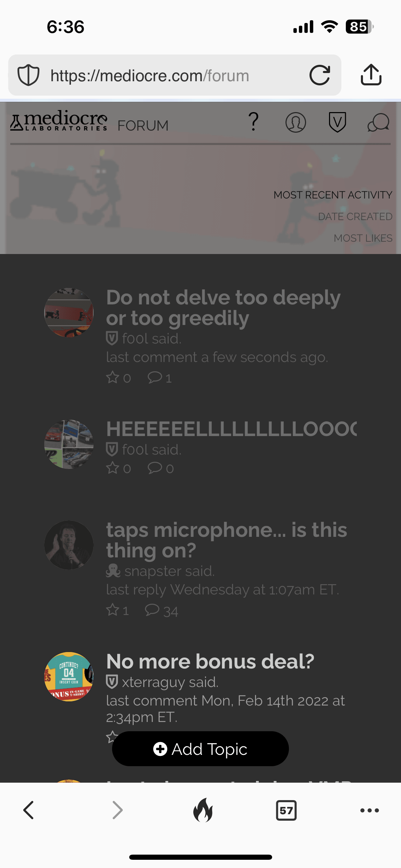Go back with the left chevron

(x=28, y=810)
